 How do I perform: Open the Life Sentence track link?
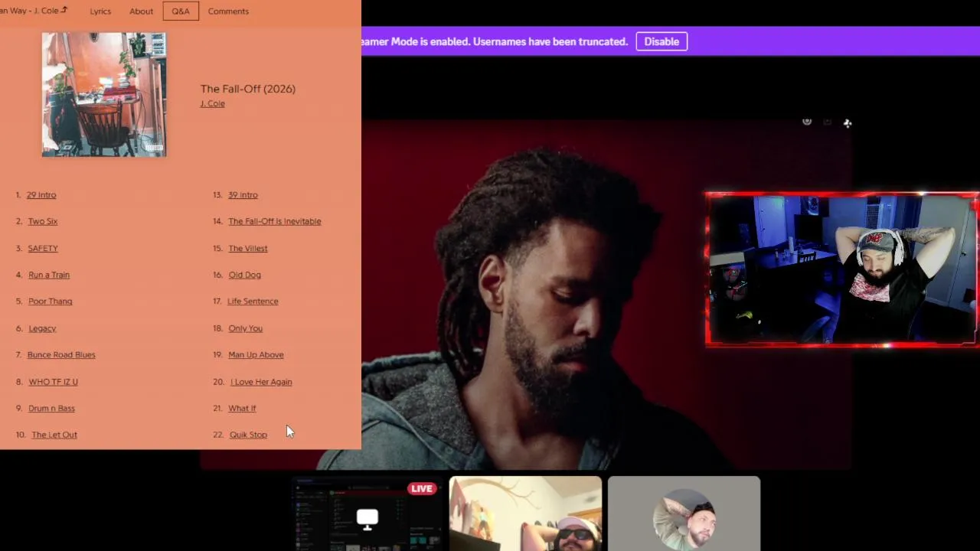(x=253, y=302)
